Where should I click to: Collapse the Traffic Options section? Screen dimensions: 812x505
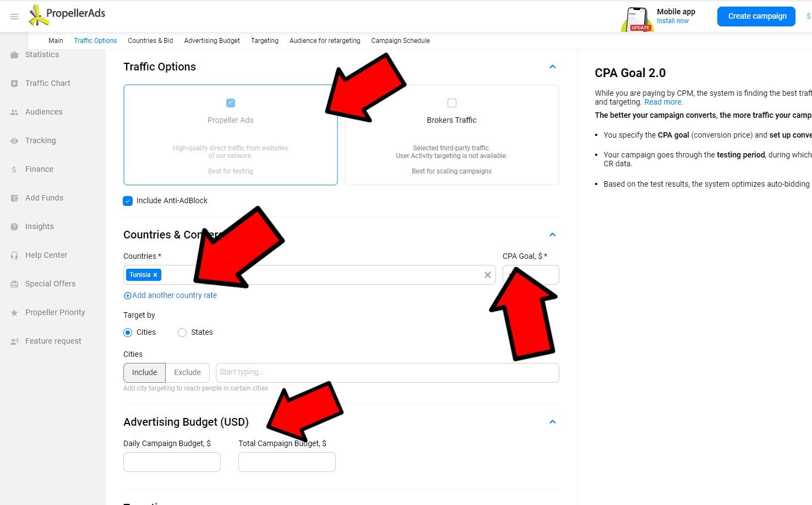pos(553,67)
